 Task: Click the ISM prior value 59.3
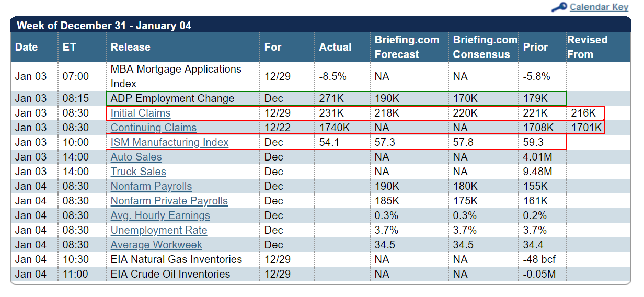[x=533, y=142]
